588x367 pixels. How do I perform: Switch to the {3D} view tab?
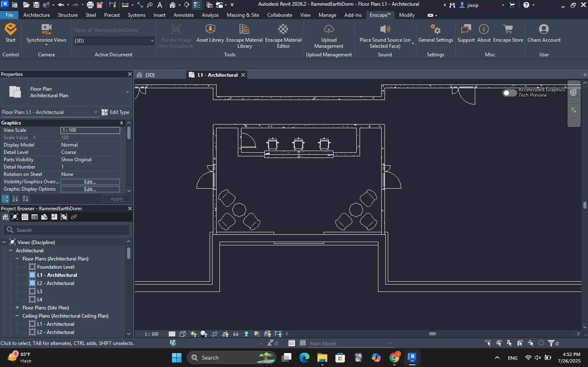(150, 75)
